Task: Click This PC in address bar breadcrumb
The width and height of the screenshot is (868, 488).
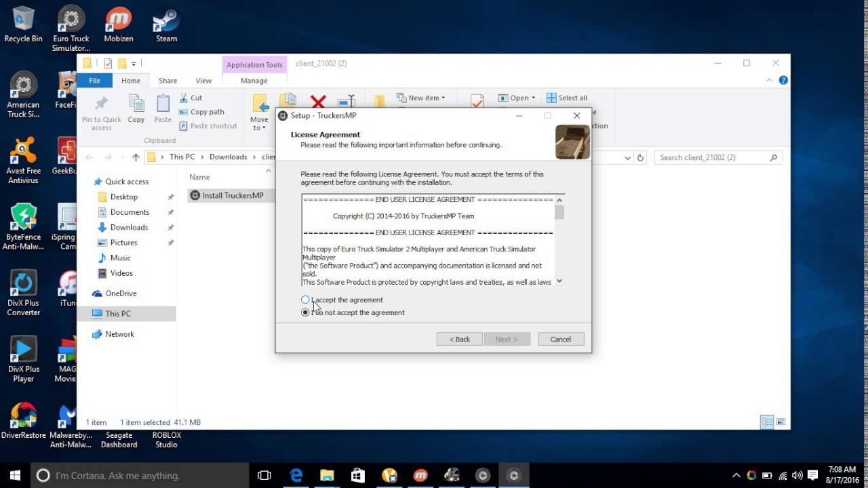Action: click(x=182, y=157)
